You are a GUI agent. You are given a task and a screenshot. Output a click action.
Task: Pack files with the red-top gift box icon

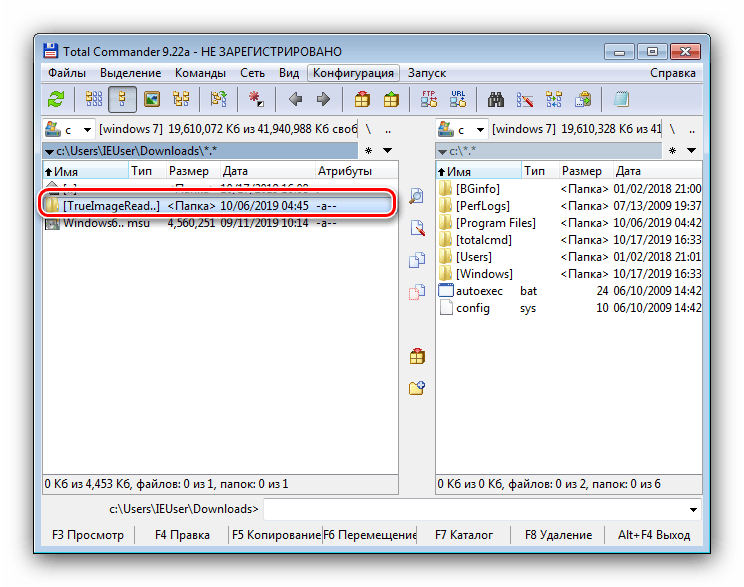coord(362,99)
